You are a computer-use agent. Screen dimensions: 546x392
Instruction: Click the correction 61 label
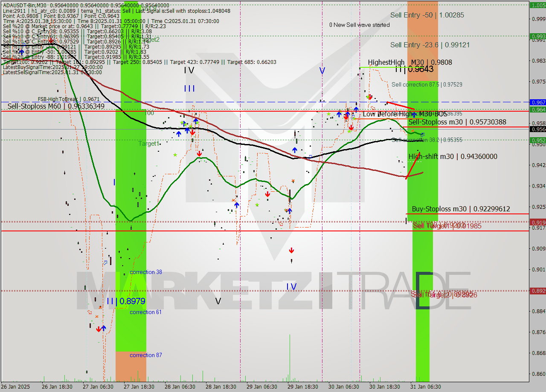[x=145, y=312]
